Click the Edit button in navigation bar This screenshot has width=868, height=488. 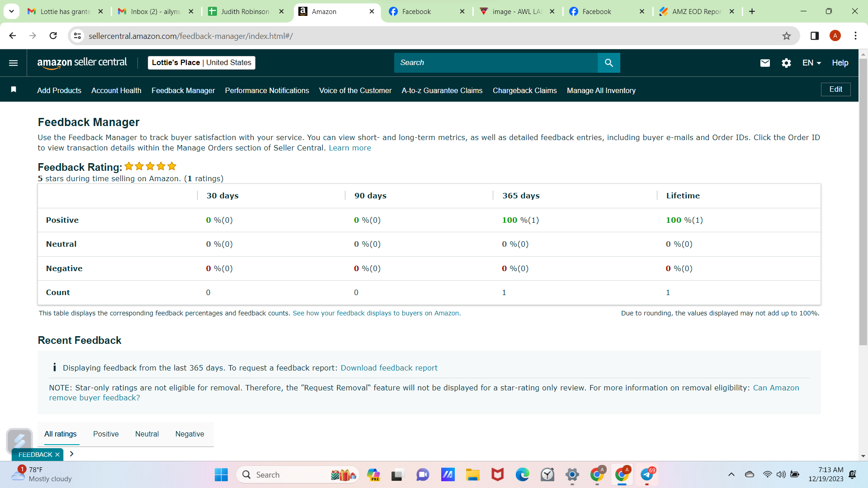pos(836,89)
